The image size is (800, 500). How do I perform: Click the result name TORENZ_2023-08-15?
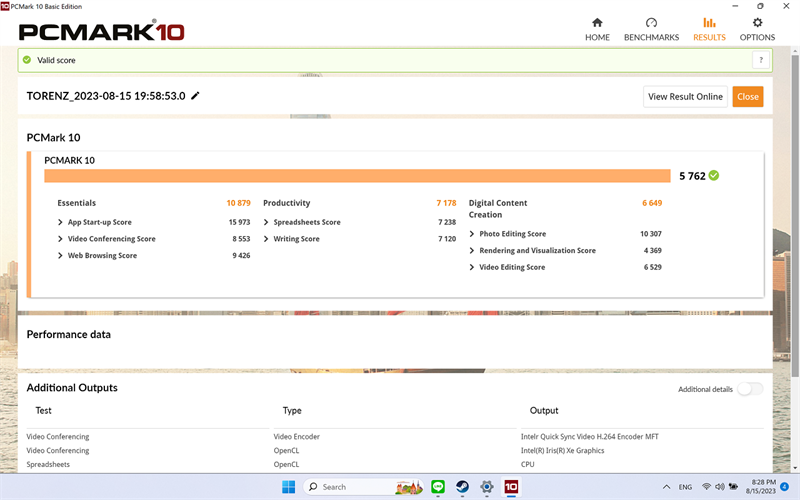pyautogui.click(x=106, y=96)
